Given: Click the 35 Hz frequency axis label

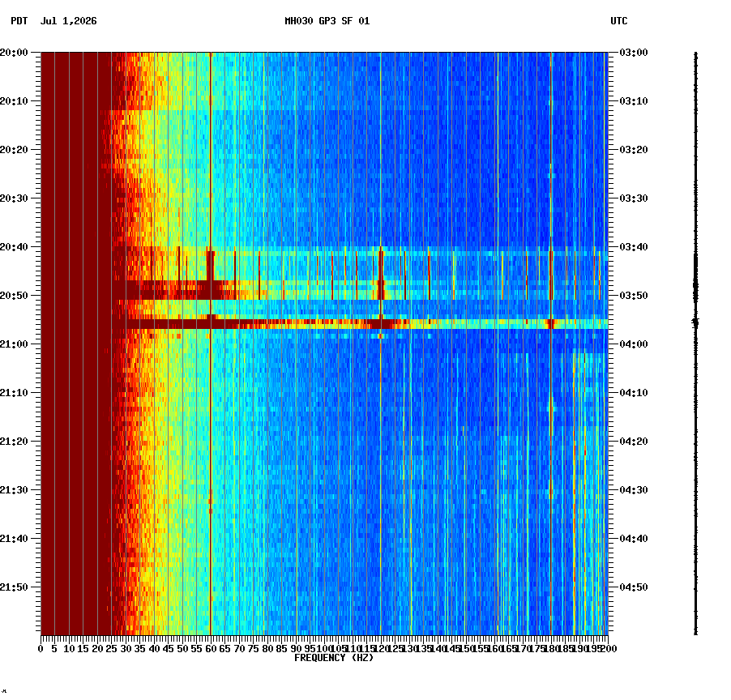Looking at the screenshot, I should pyautogui.click(x=140, y=649).
